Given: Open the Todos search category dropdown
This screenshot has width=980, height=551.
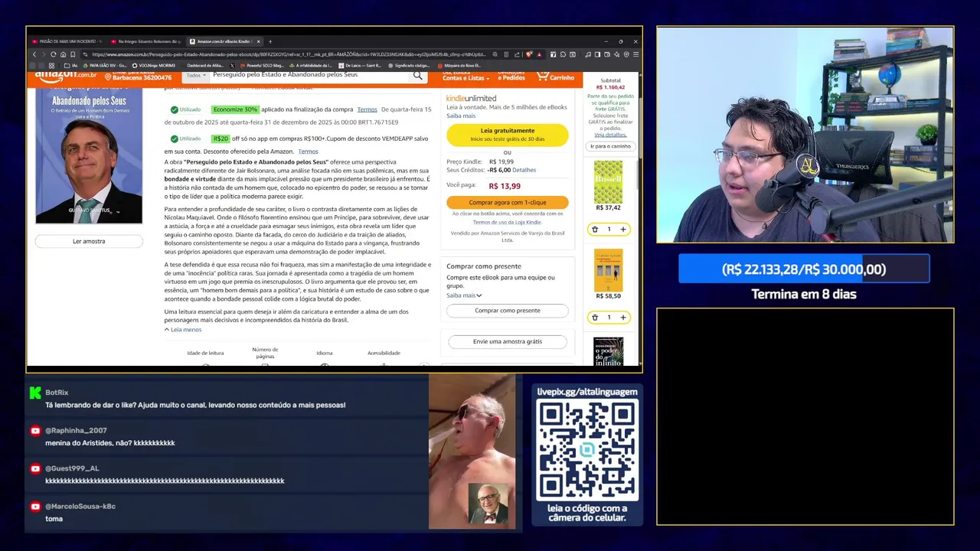Looking at the screenshot, I should (195, 75).
